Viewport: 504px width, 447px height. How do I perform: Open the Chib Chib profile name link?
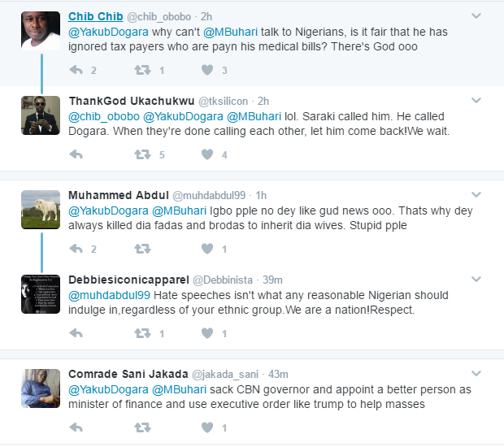click(x=94, y=16)
